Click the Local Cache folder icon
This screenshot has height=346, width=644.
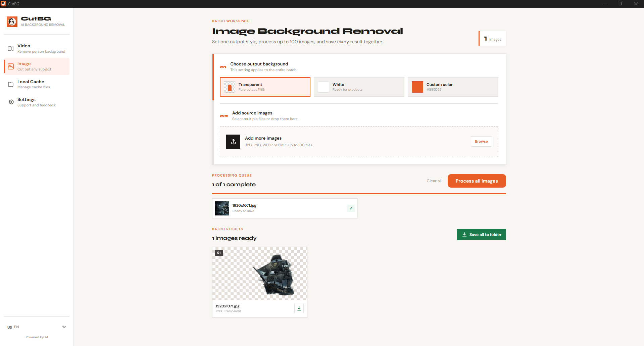click(11, 84)
